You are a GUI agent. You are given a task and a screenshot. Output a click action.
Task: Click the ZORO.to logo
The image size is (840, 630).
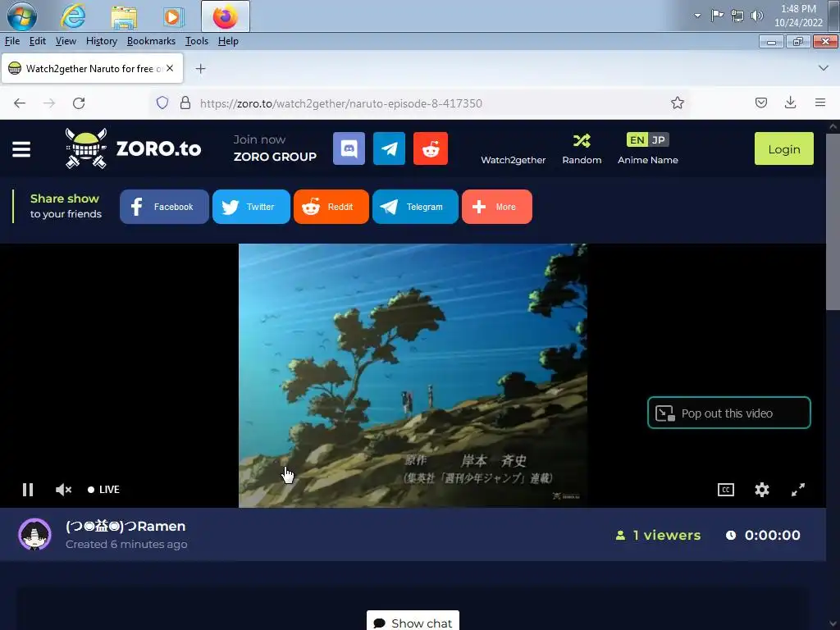pos(133,148)
